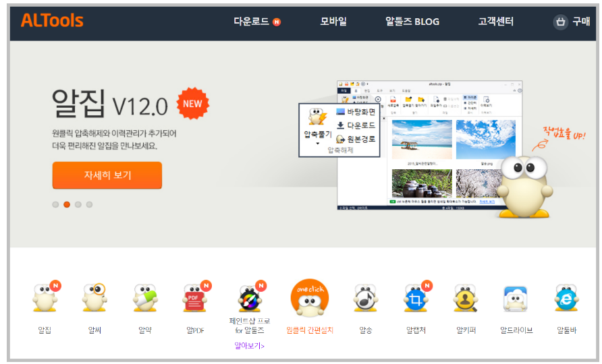Click the beach photo thumbnail
Screen dimensions: 602x364
click(x=422, y=140)
